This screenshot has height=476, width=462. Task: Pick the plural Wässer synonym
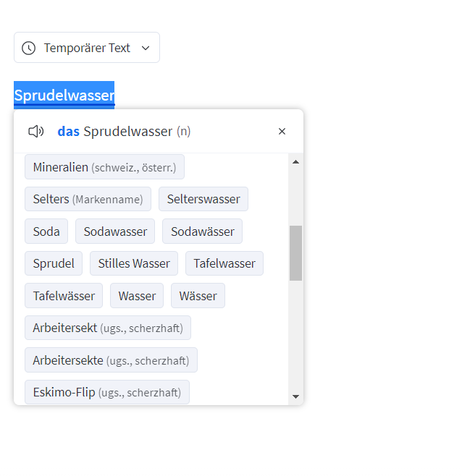[198, 296]
